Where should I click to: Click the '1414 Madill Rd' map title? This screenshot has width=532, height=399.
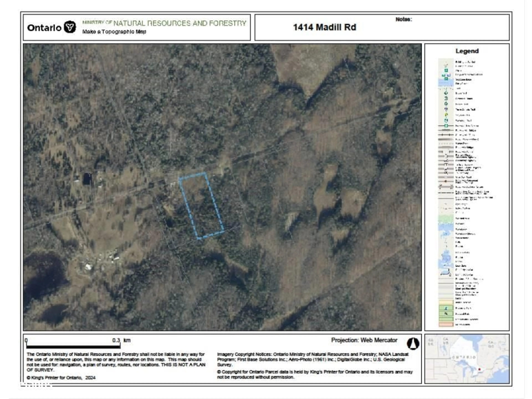324,27
